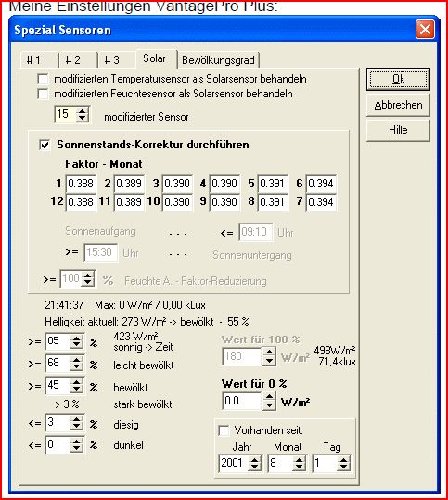
Task: Open Hilfe help button
Action: click(x=398, y=130)
